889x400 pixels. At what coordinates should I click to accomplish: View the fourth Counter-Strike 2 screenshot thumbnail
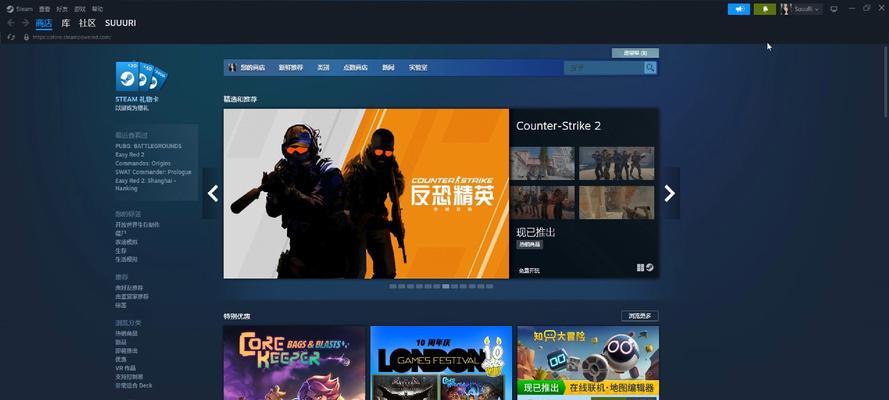coord(616,202)
